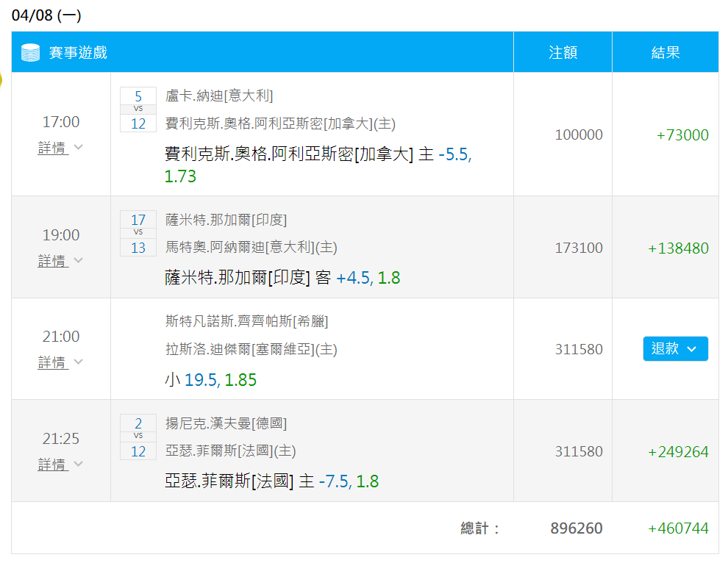Expand details for the 17:00 match
This screenshot has width=728, height=563.
point(53,148)
